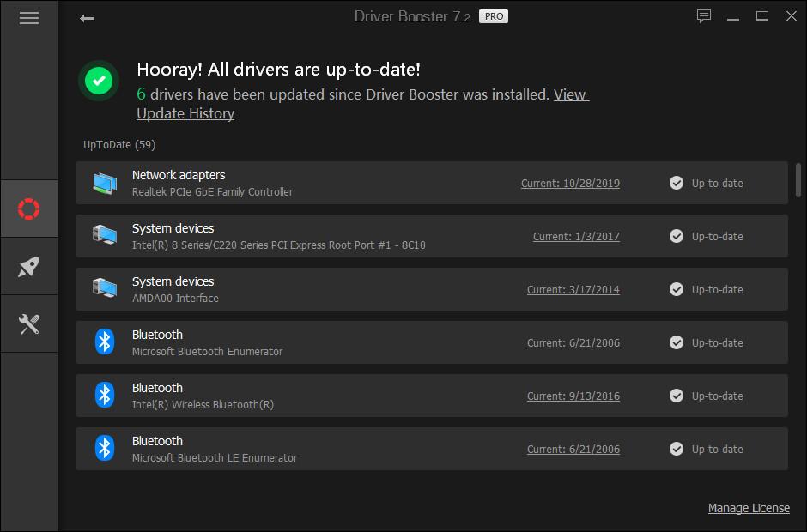Open Bluetooth LE Enumerator Current: 6/21/2006 link
The height and width of the screenshot is (532, 807).
point(573,449)
